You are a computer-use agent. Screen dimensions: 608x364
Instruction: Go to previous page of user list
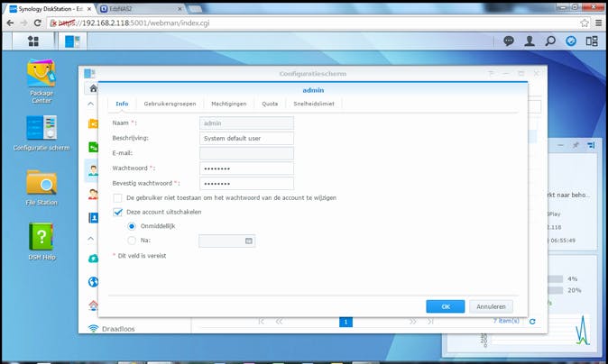[279, 322]
